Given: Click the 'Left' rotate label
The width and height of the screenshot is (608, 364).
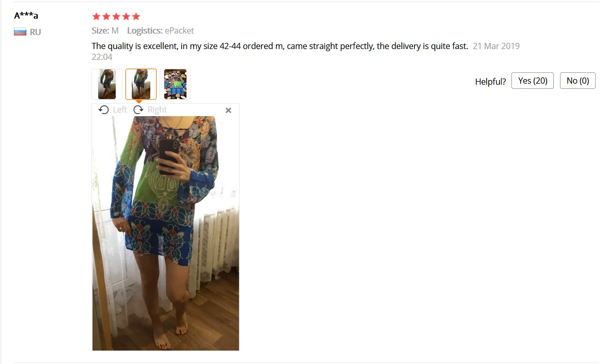Looking at the screenshot, I should tap(120, 109).
